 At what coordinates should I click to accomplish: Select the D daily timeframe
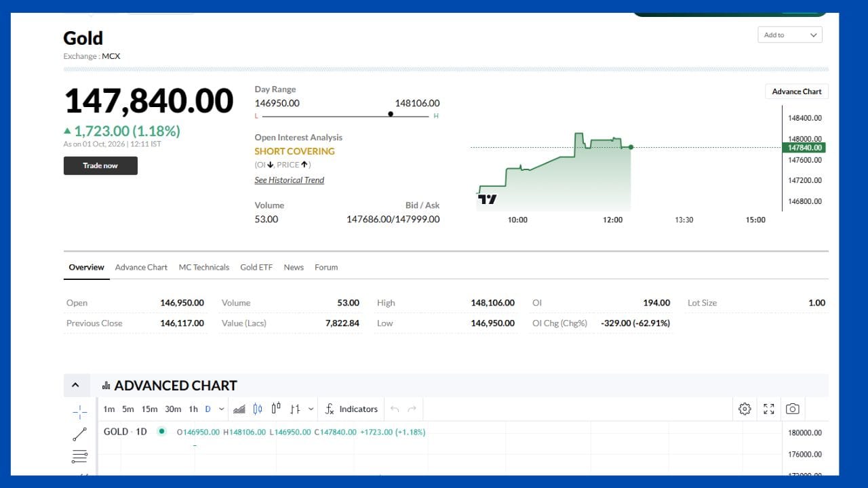[x=208, y=409]
